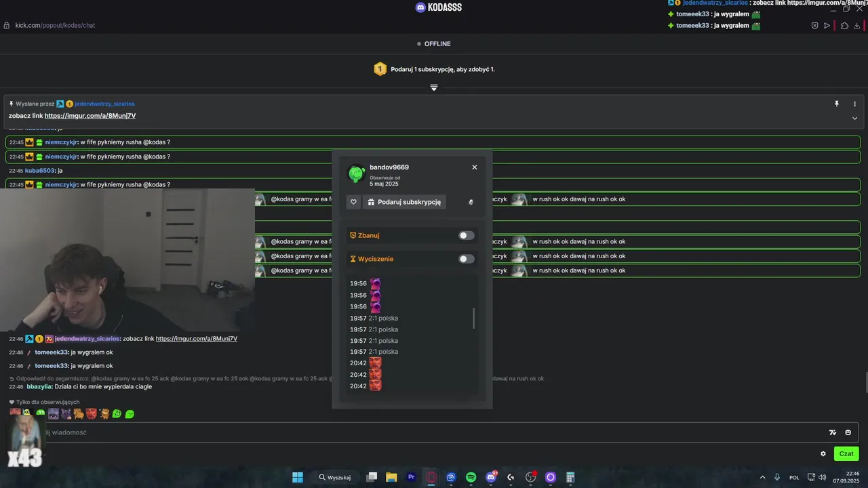Click the red angry face emote in row
The width and height of the screenshot is (868, 488).
point(92,413)
